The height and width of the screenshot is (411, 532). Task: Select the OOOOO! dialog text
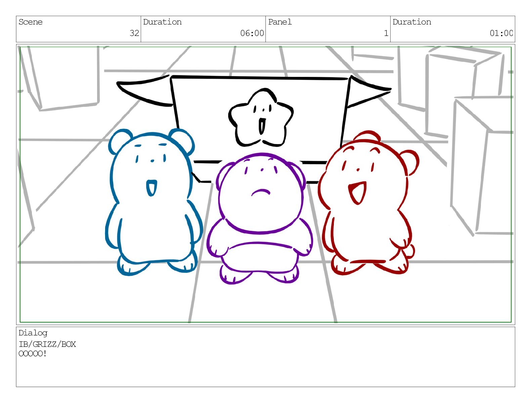pyautogui.click(x=33, y=354)
